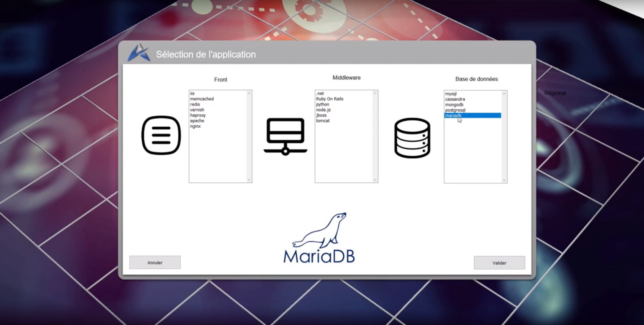Click Middleware list scroll up arrow
This screenshot has width=644, height=325.
[375, 94]
